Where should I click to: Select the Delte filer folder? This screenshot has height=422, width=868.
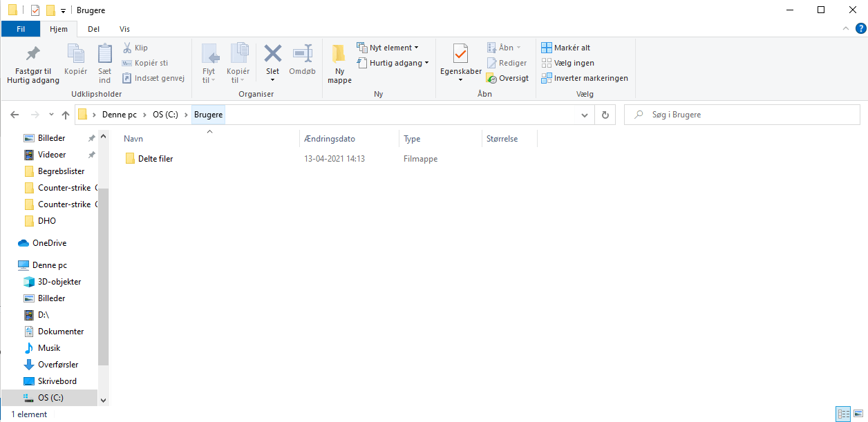point(149,159)
